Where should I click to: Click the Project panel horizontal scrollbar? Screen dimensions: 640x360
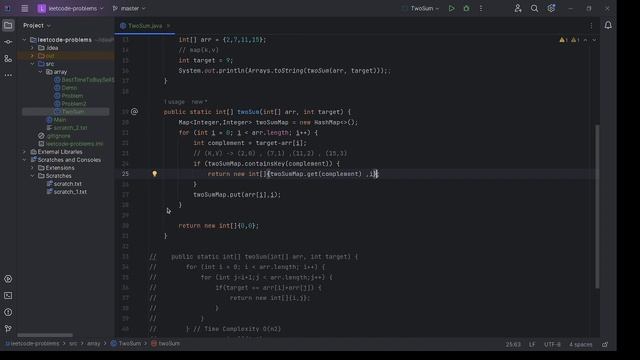[x=45, y=335]
